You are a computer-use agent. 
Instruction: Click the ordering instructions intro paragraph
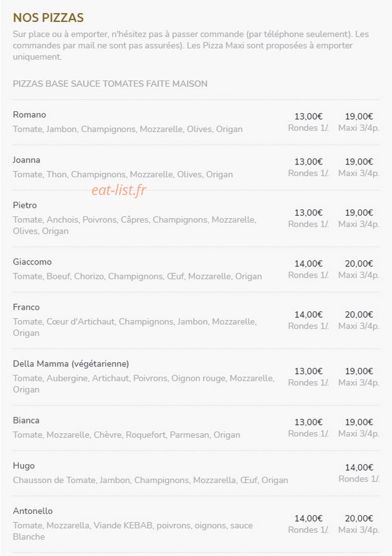point(191,46)
